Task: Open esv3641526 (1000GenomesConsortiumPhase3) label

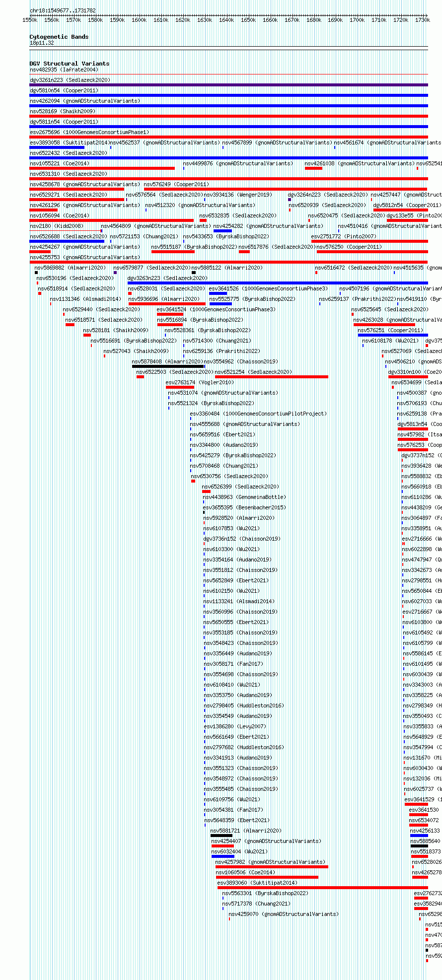Action: click(268, 288)
